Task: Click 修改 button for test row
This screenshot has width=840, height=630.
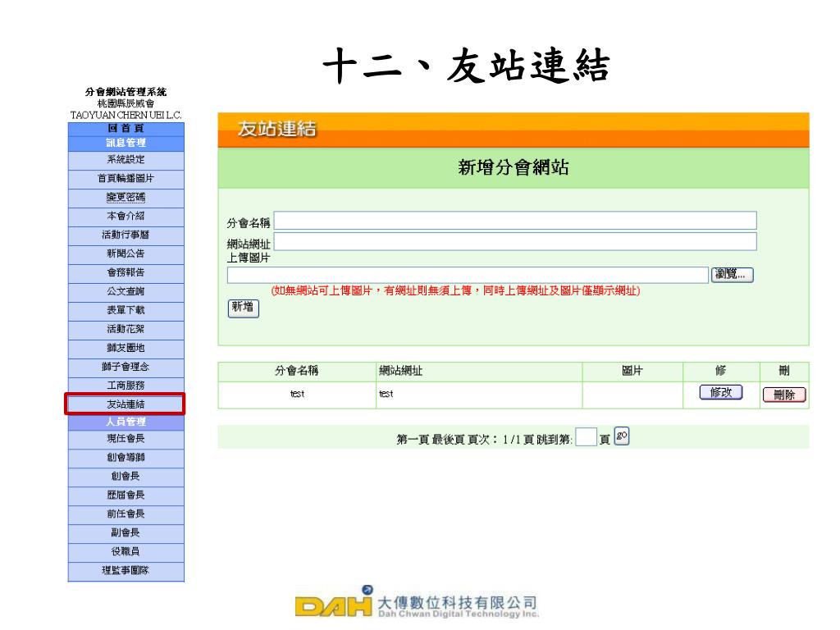Action: [x=720, y=393]
